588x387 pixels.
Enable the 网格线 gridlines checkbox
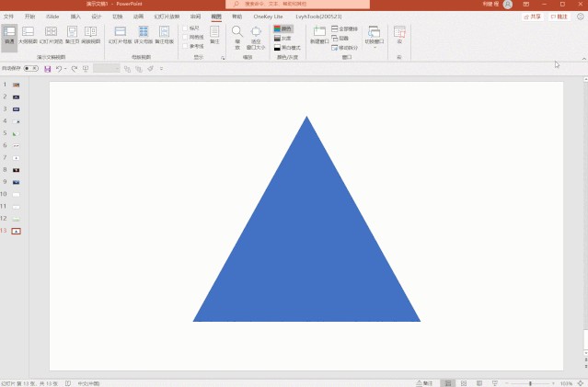185,37
